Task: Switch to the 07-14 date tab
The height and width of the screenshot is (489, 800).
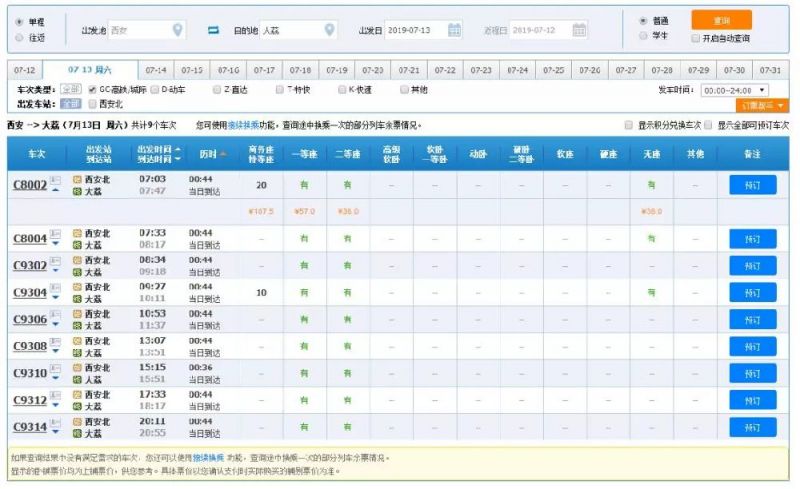Action: click(x=156, y=70)
